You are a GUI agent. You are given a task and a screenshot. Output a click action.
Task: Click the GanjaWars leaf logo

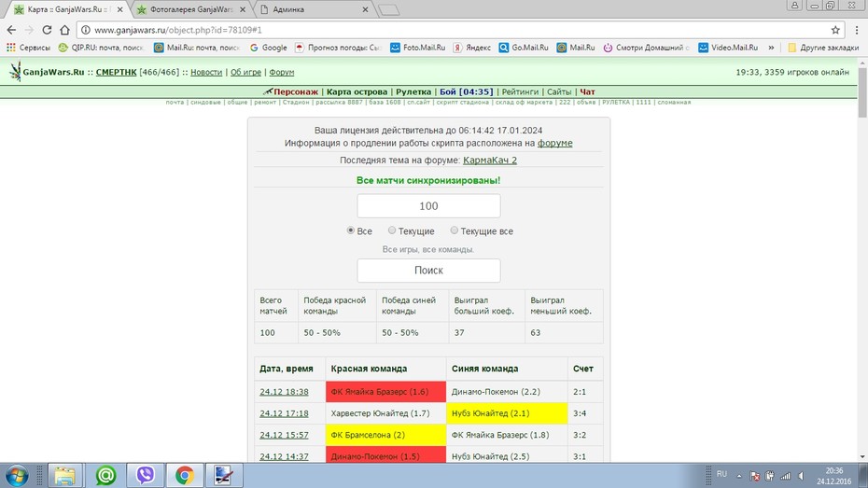[15, 71]
